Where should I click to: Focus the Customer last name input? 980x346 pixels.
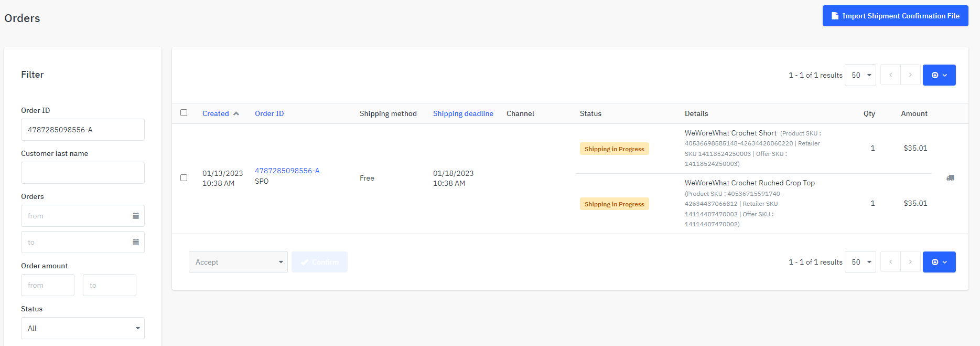pos(83,173)
